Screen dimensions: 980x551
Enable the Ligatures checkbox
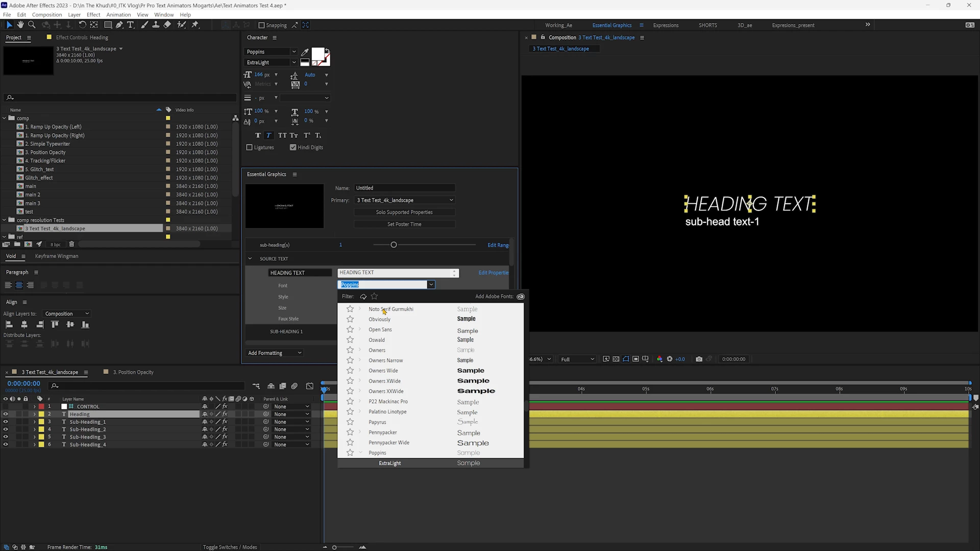(x=250, y=147)
